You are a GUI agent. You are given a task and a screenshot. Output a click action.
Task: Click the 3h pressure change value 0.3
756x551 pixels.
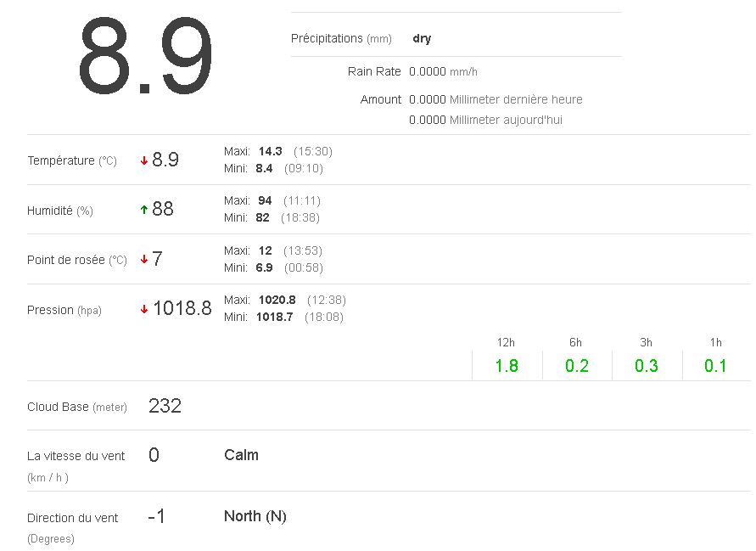[x=647, y=366]
